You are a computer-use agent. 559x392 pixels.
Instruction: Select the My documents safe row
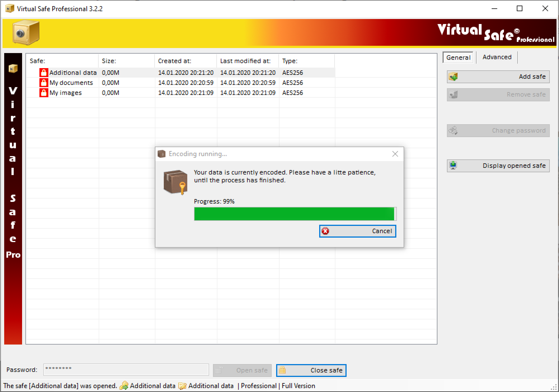coord(181,83)
